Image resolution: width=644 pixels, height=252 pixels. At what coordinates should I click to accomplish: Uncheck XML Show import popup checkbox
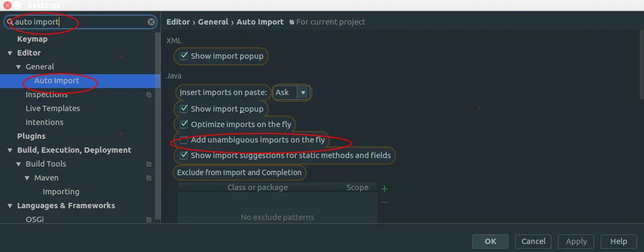[x=184, y=56]
